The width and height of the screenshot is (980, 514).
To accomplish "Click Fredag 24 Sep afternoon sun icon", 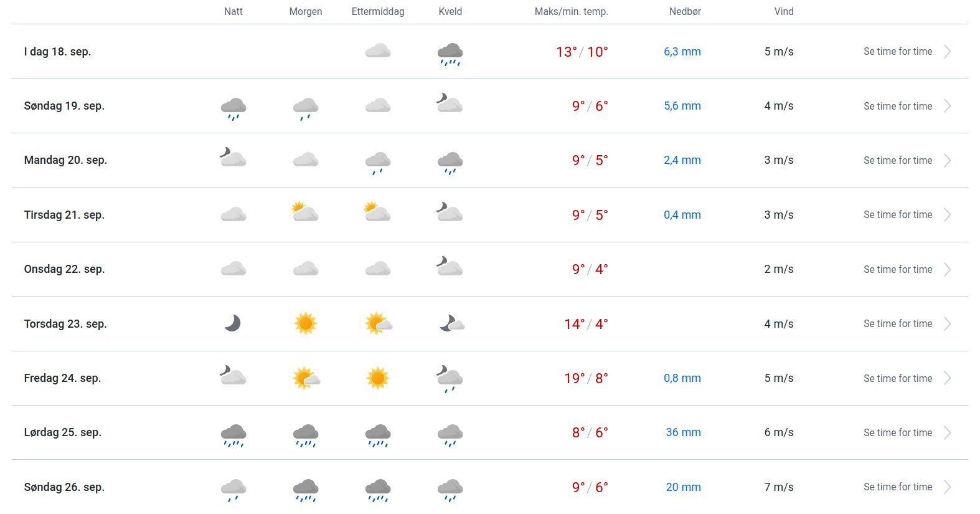I will coord(377,378).
